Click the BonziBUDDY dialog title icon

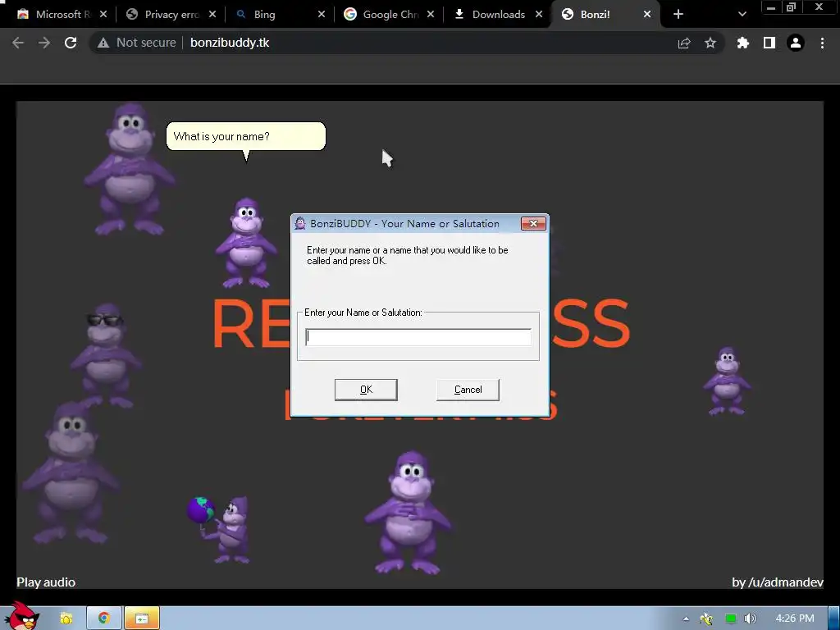tap(300, 223)
